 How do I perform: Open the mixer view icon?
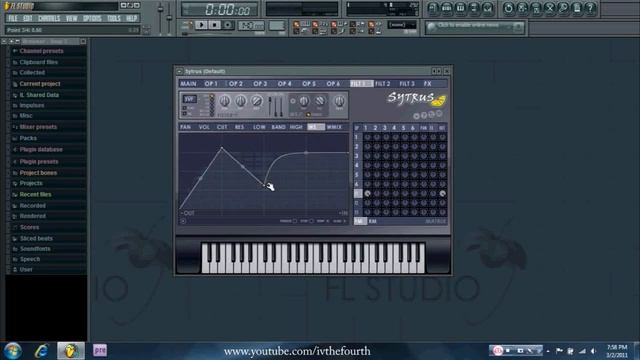tap(487, 8)
